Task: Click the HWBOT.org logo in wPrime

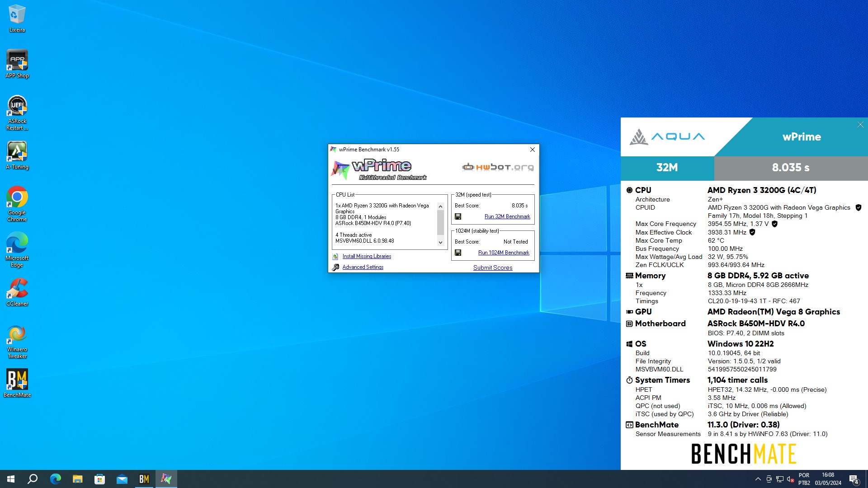Action: 498,167
